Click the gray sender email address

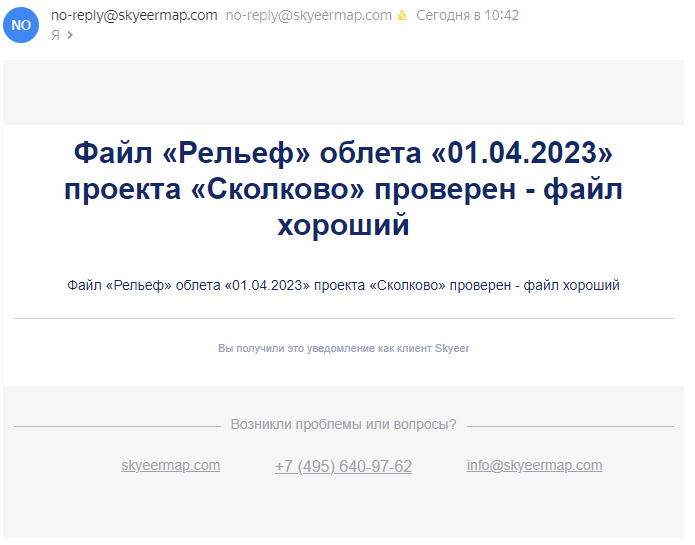tap(308, 16)
